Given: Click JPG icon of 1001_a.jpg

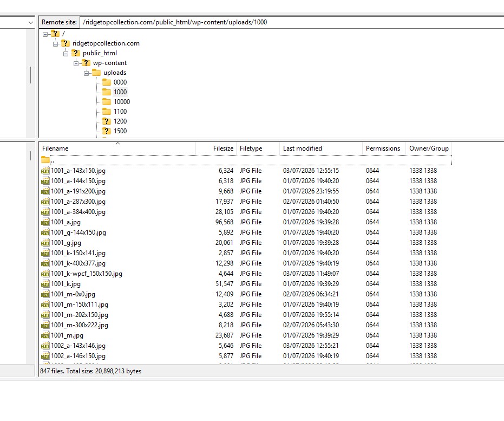Looking at the screenshot, I should [x=45, y=222].
